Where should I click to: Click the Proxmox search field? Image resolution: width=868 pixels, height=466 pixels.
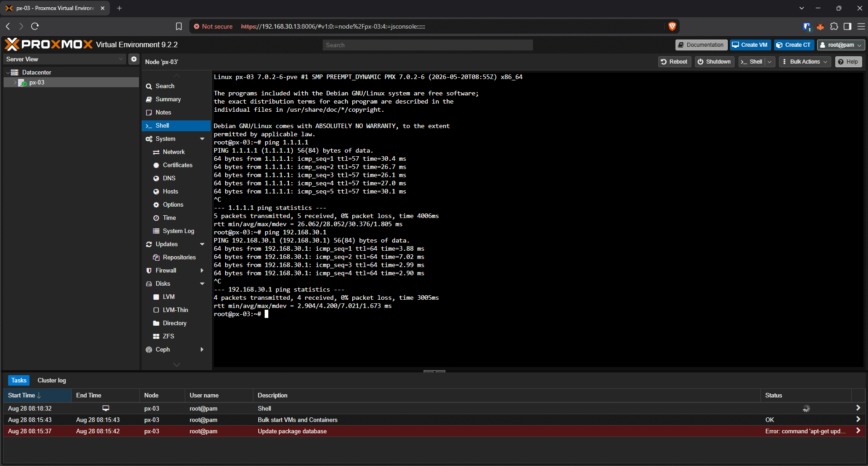click(428, 45)
